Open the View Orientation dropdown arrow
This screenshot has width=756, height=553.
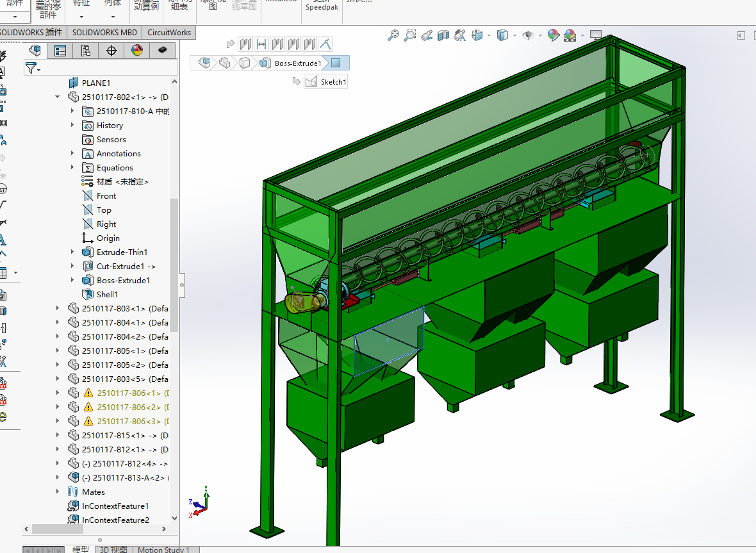point(489,36)
